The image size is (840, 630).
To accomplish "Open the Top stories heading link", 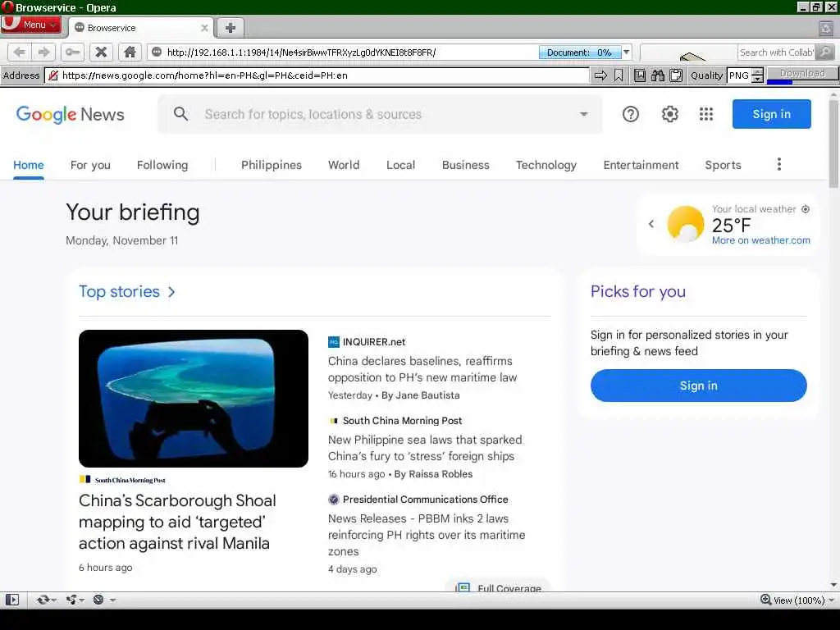I will point(127,291).
